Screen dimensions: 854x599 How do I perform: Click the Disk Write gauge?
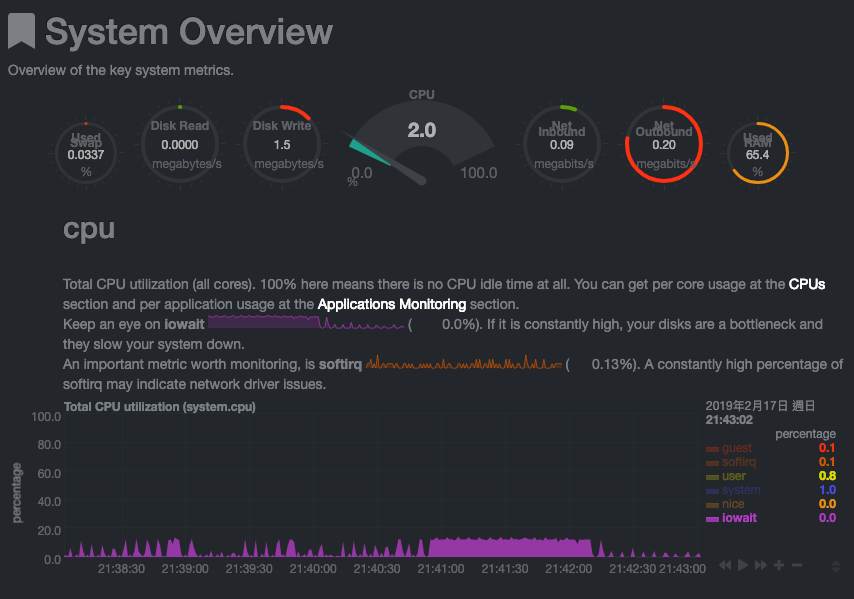(282, 145)
